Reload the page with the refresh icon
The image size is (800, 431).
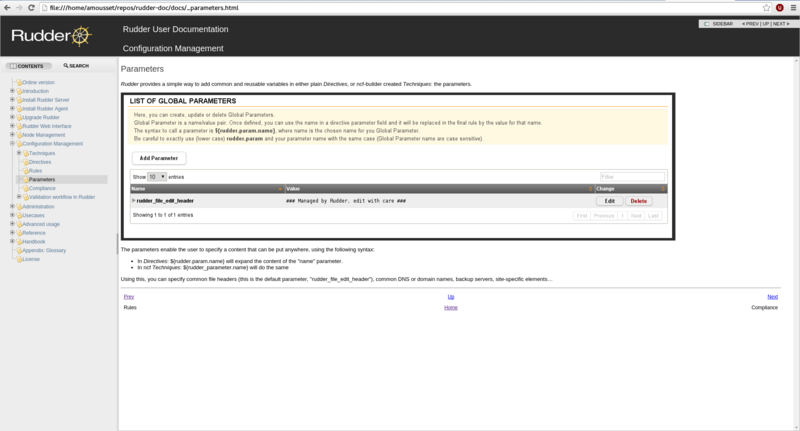(x=31, y=8)
